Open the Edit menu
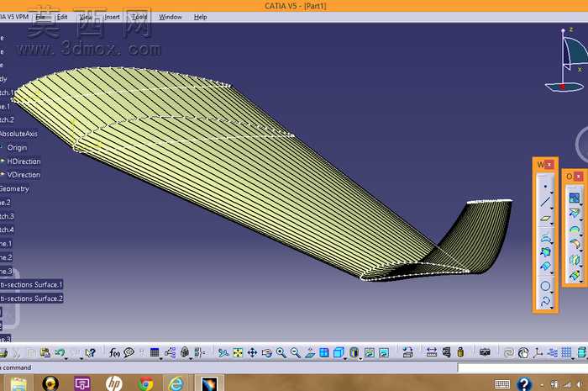Screen dimensions: 588x391 click(x=62, y=17)
